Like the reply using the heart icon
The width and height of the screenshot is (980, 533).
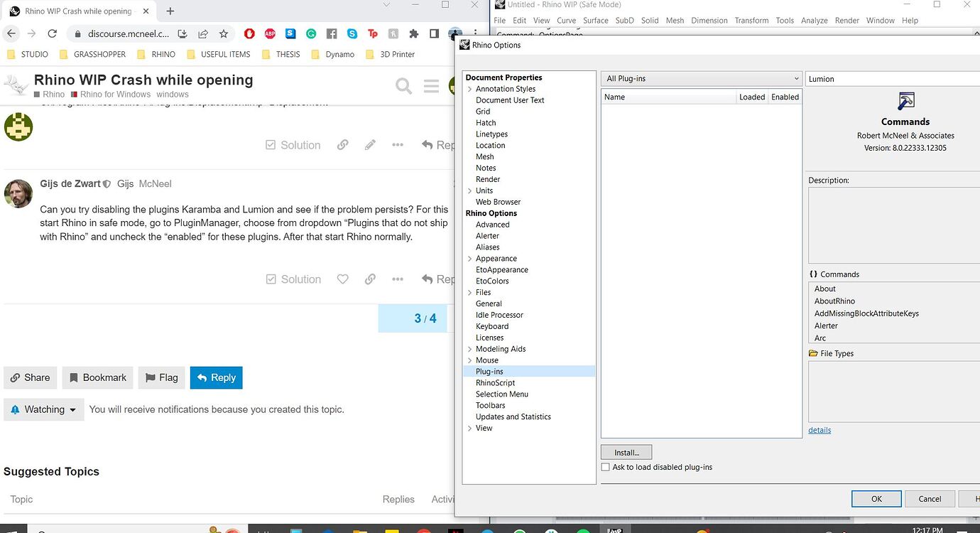(343, 279)
